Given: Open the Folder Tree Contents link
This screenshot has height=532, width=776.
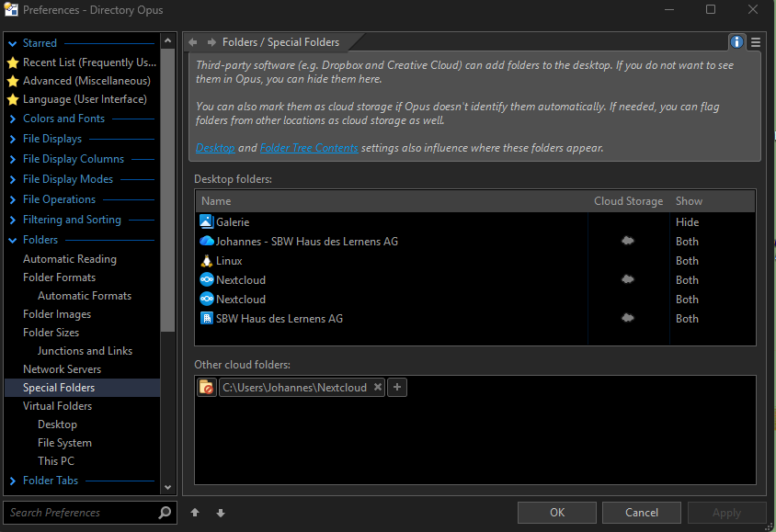Looking at the screenshot, I should point(309,148).
